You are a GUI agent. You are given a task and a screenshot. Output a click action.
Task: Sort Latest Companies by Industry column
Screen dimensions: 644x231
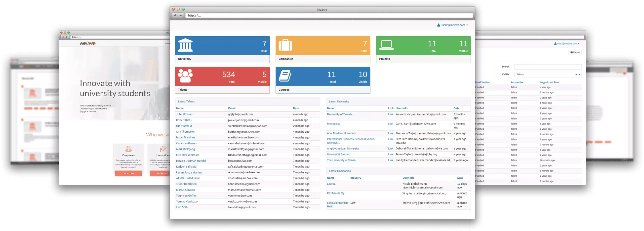tap(355, 178)
